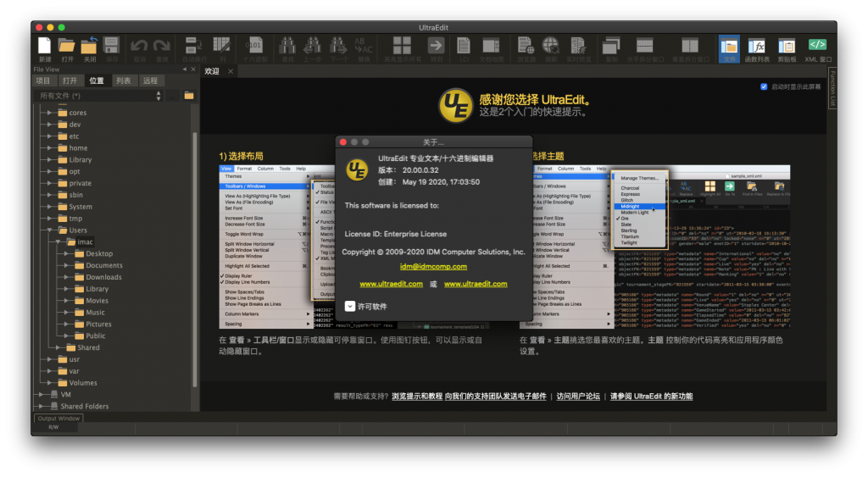Screen dimensions: 868x477
Task: Click folder browse icon beside file filter
Action: click(x=189, y=95)
